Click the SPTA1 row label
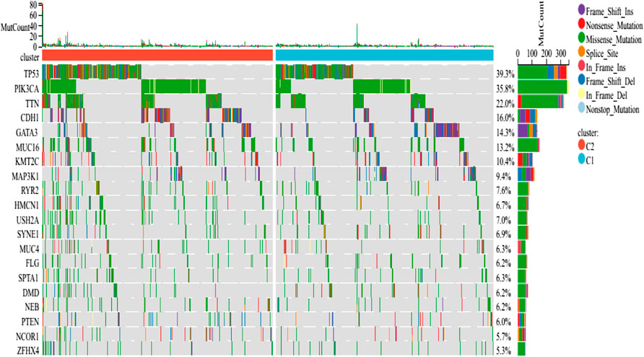Screen dimensions: 644x357 click(29, 278)
